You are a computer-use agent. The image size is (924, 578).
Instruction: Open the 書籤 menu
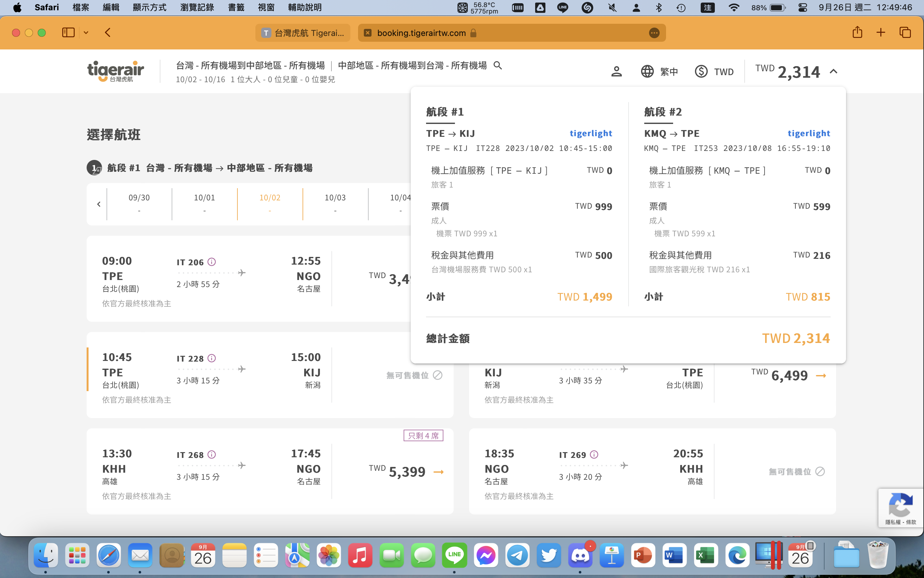click(236, 7)
